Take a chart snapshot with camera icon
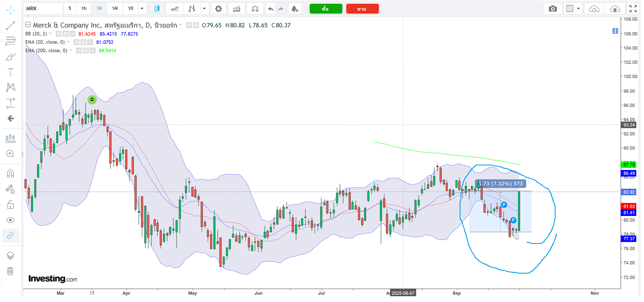 coord(553,9)
